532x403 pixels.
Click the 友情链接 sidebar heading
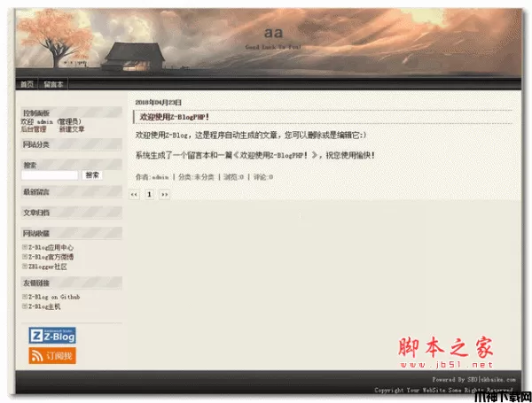tap(36, 283)
